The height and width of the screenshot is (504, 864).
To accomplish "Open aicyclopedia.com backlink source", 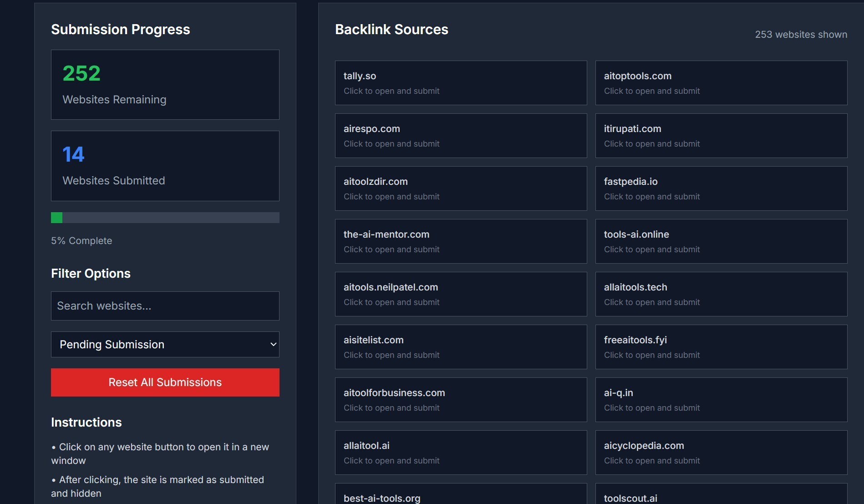I will tap(721, 453).
